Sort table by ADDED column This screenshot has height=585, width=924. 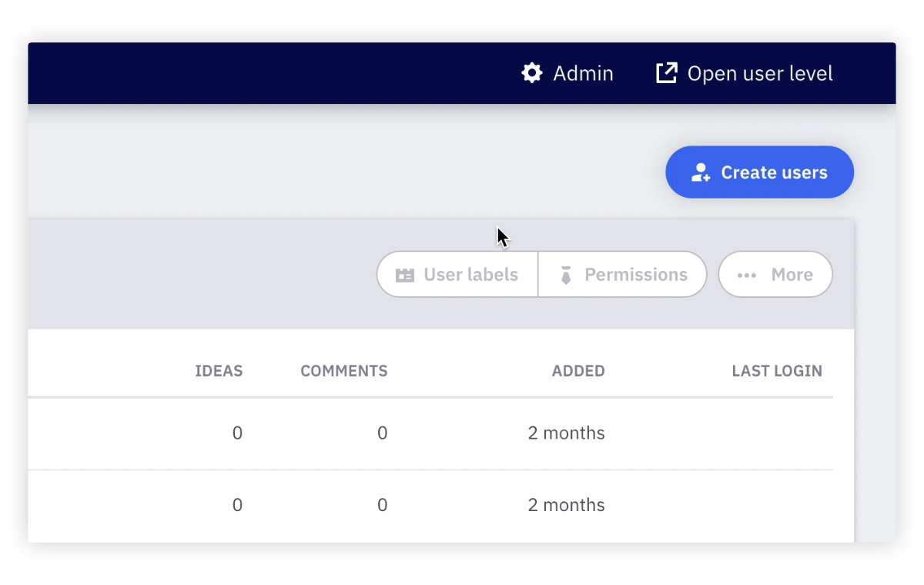(x=578, y=371)
